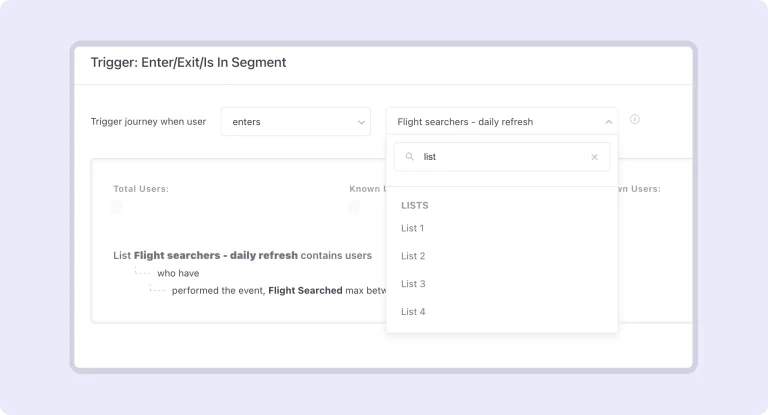The width and height of the screenshot is (768, 415).
Task: Click the info icon beside the segment dropdown
Action: coord(635,120)
